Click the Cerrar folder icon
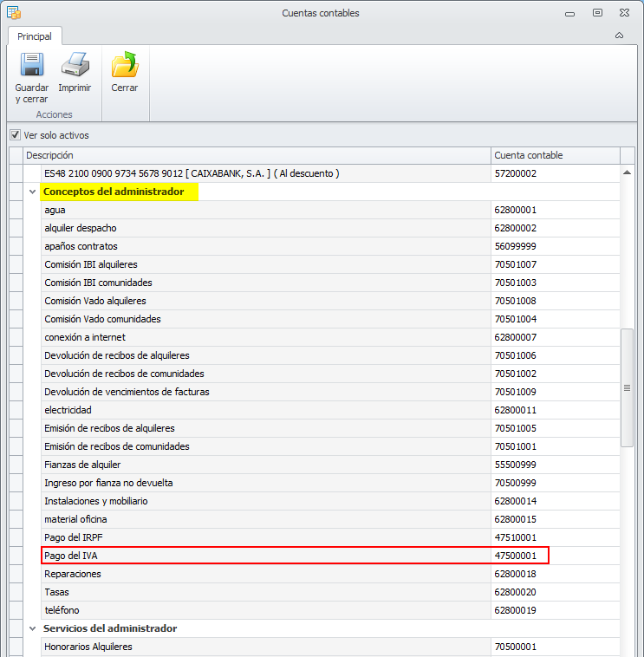Viewport: 644px width, 657px height. tap(125, 64)
